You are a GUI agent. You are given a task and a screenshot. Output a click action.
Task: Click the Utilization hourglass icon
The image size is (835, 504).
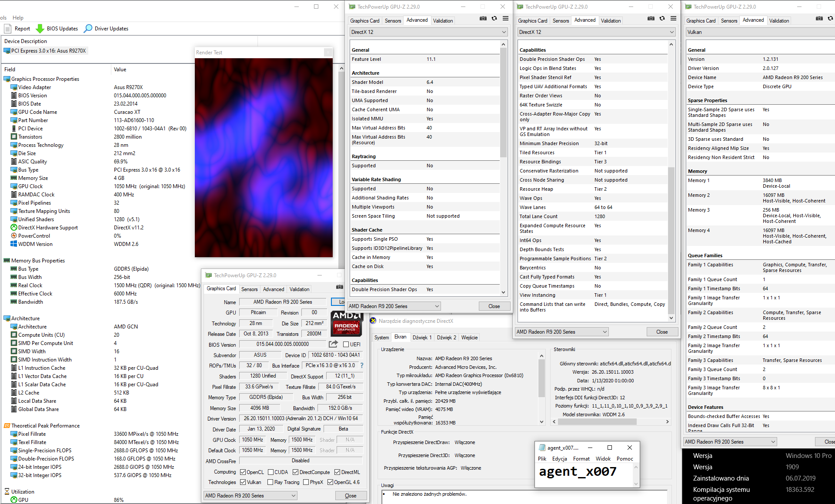[7, 492]
